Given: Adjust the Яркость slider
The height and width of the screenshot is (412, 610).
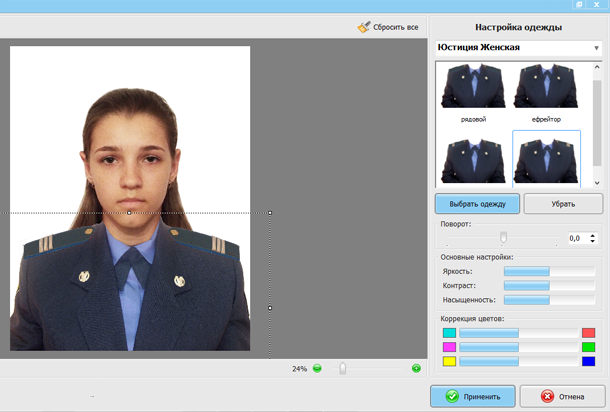Looking at the screenshot, I should click(x=549, y=271).
